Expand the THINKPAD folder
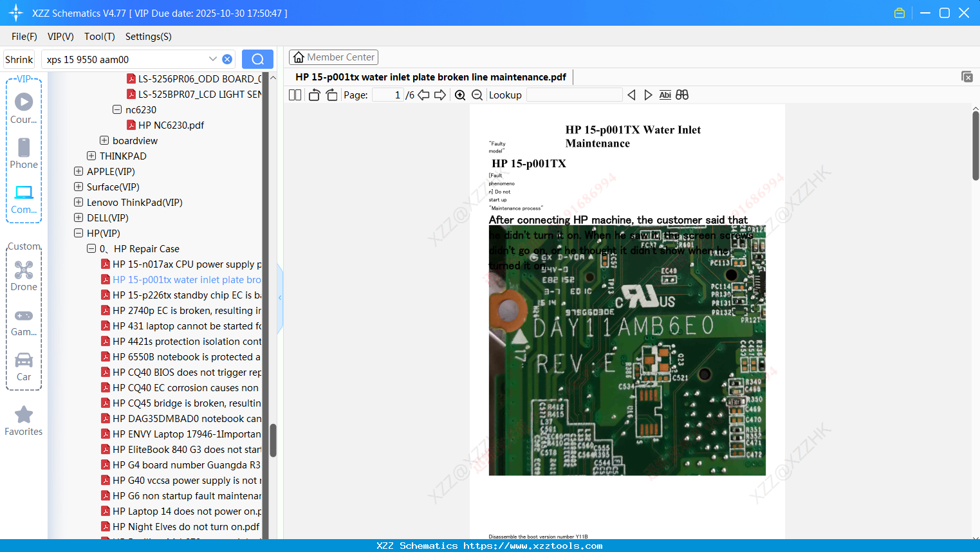The image size is (980, 552). point(91,156)
